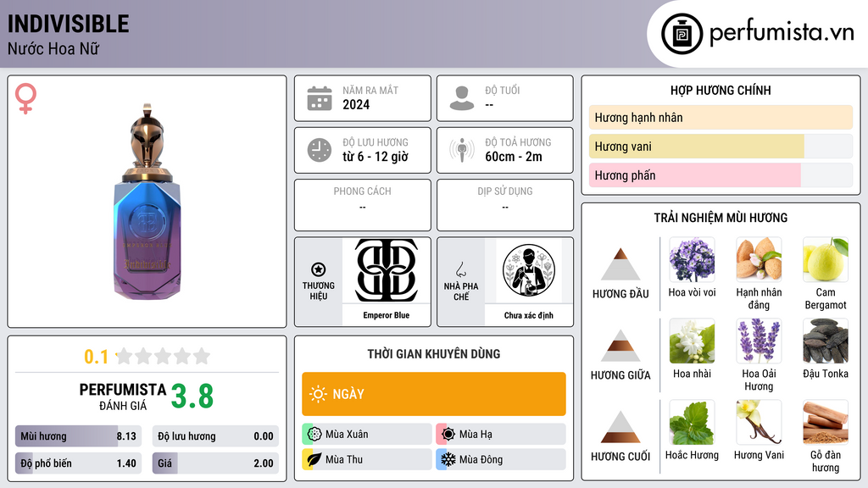The image size is (868, 488).
Task: Click the Hợp hương chính heading
Action: pyautogui.click(x=721, y=90)
